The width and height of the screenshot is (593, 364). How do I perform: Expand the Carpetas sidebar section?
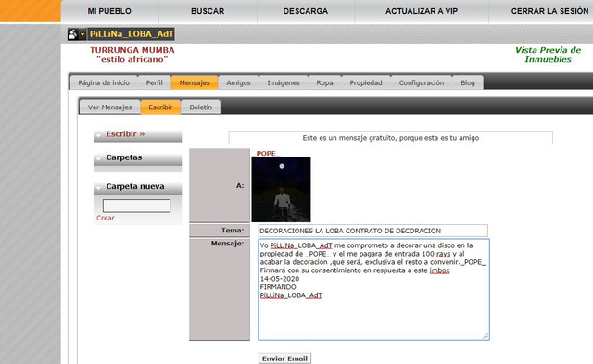(137, 158)
